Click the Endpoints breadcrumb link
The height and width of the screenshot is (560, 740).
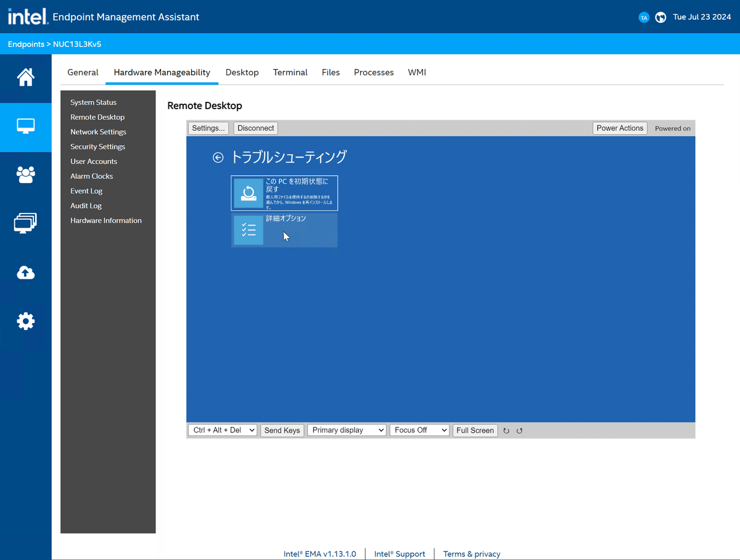coord(26,44)
